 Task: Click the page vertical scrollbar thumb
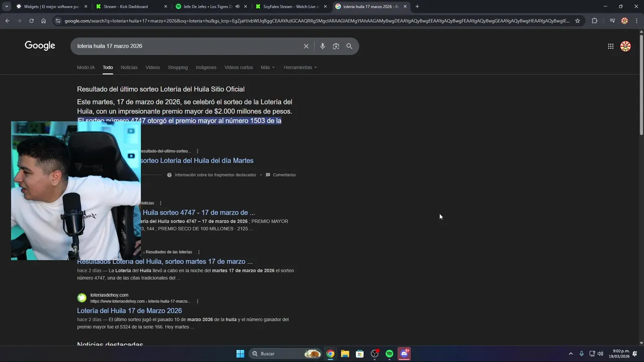point(641,84)
